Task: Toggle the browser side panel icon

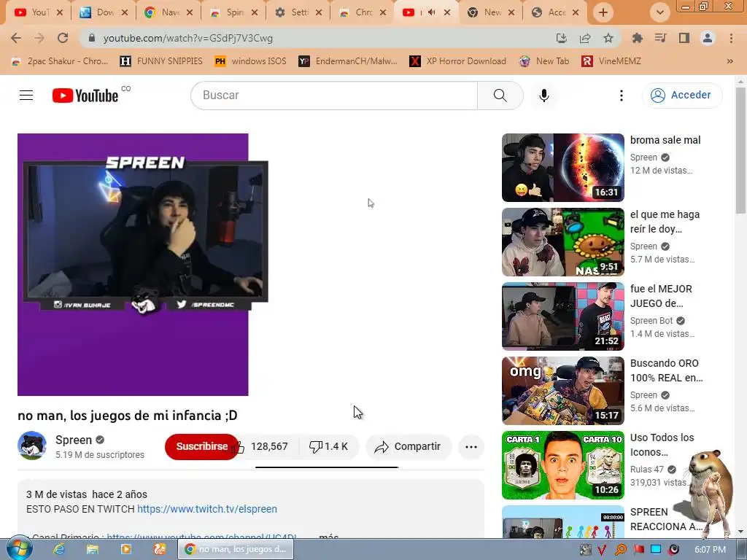Action: (684, 38)
